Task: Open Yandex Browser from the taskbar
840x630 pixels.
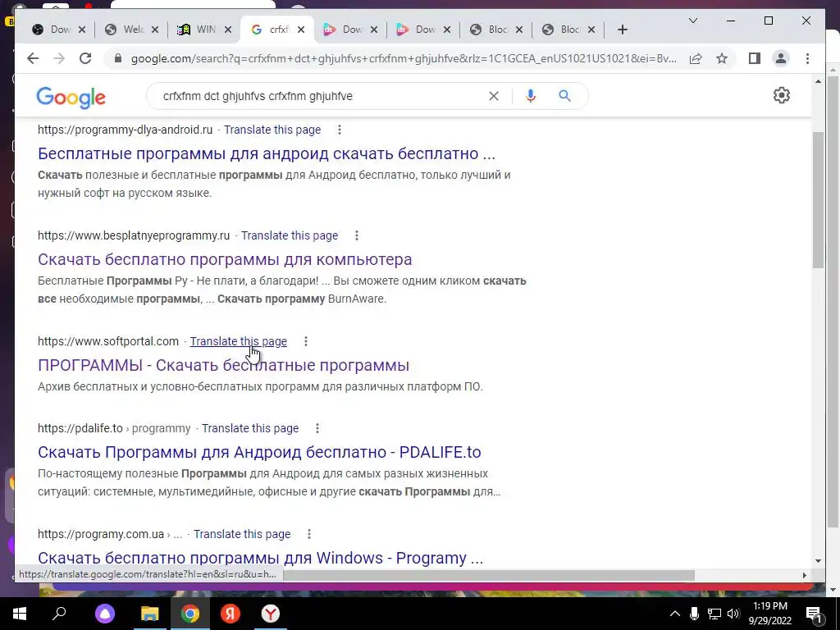Action: point(271,614)
